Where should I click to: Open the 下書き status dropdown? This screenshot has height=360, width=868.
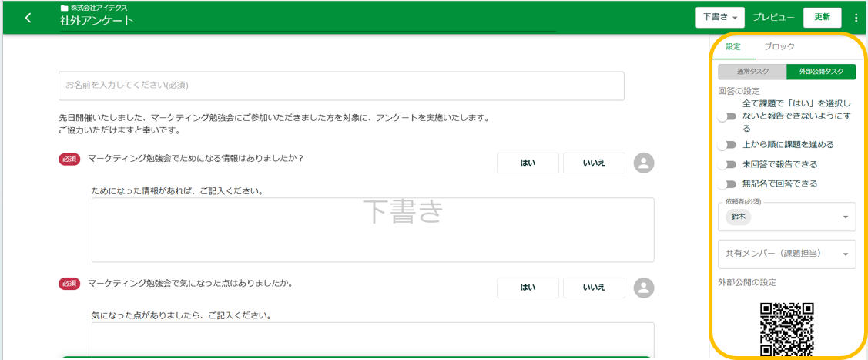pyautogui.click(x=720, y=18)
